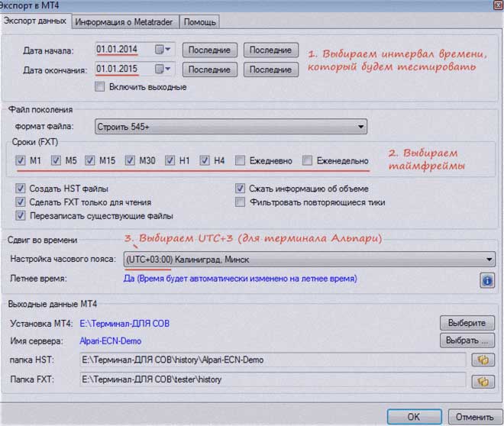Enable the Ежедневно timeframe checkbox
This screenshot has height=426, width=504.
pyautogui.click(x=241, y=161)
